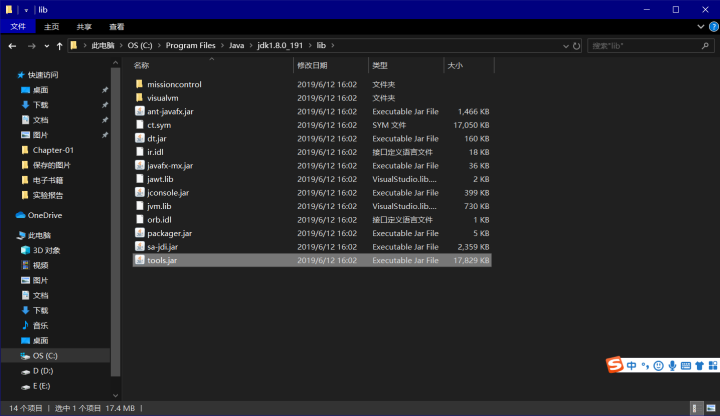
Task: Sort by 名称 column header
Action: (141, 65)
